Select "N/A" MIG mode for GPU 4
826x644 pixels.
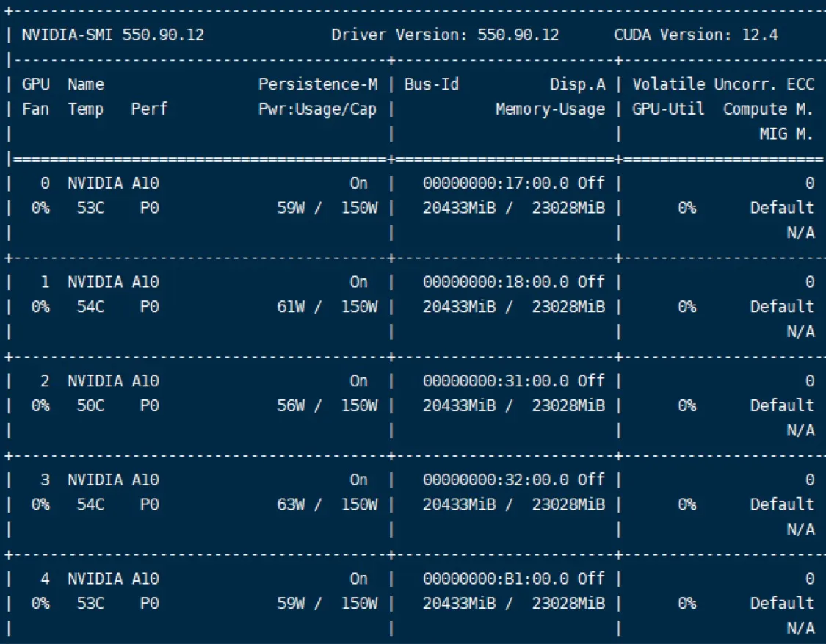pos(801,628)
